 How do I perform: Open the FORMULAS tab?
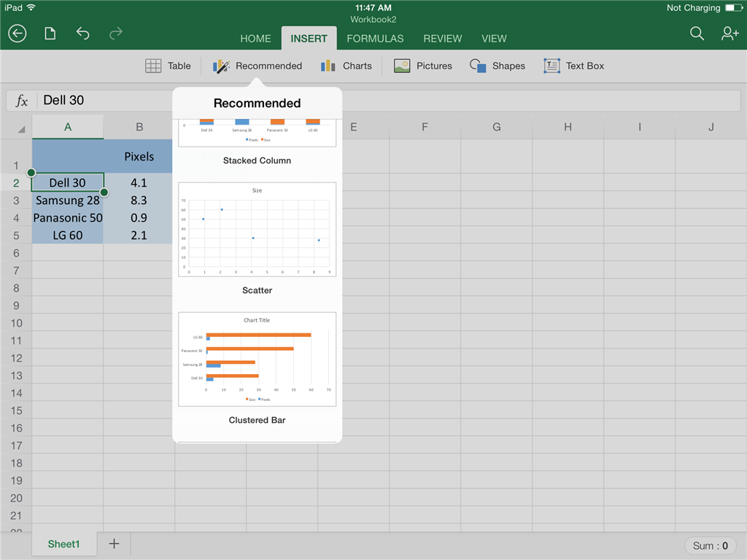click(375, 39)
